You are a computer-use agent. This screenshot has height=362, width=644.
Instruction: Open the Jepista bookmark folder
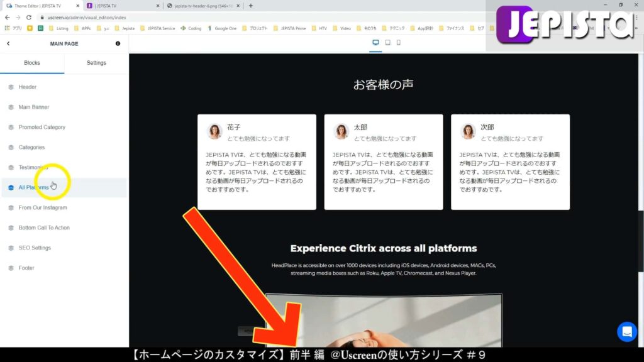tap(125, 28)
